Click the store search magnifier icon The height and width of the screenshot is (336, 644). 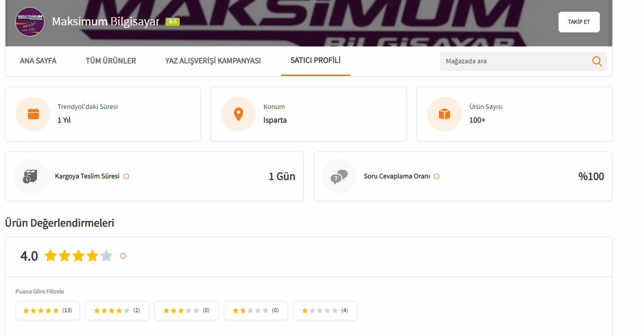tap(597, 61)
